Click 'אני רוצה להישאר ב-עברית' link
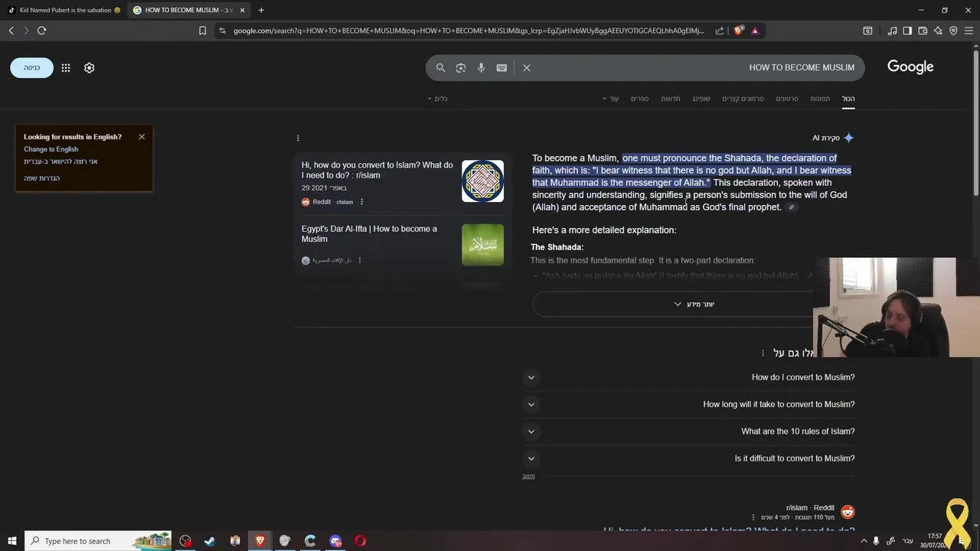The image size is (980, 551). point(60,161)
